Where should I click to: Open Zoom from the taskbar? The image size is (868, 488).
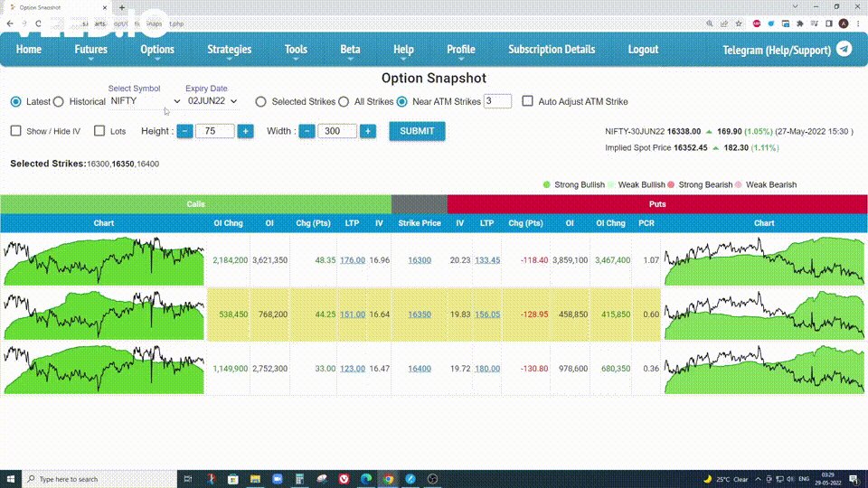[278, 479]
